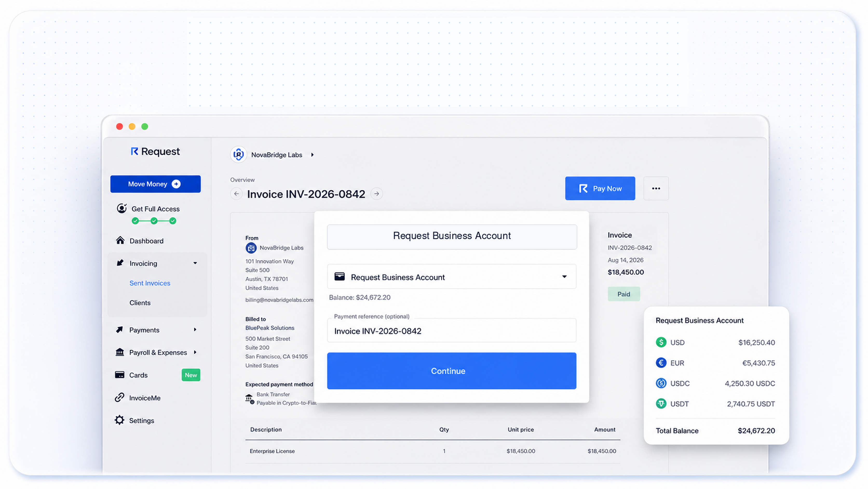Click the Unit price column header
Screen dimensions: 868x489
(x=521, y=430)
